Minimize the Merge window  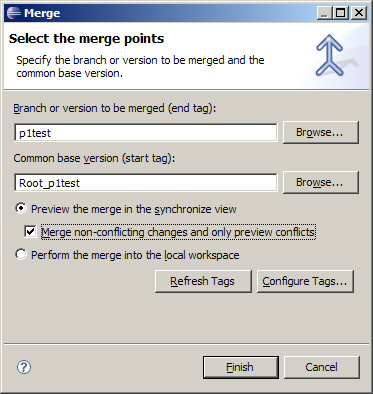(x=324, y=13)
